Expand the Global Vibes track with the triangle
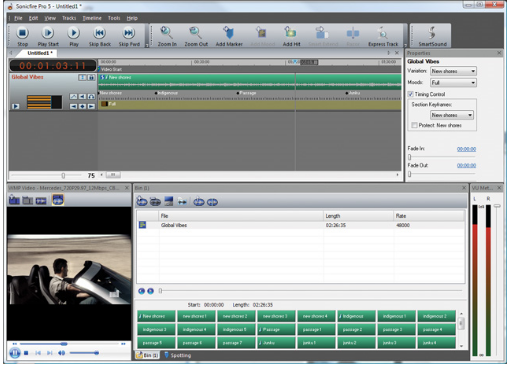 (x=15, y=106)
